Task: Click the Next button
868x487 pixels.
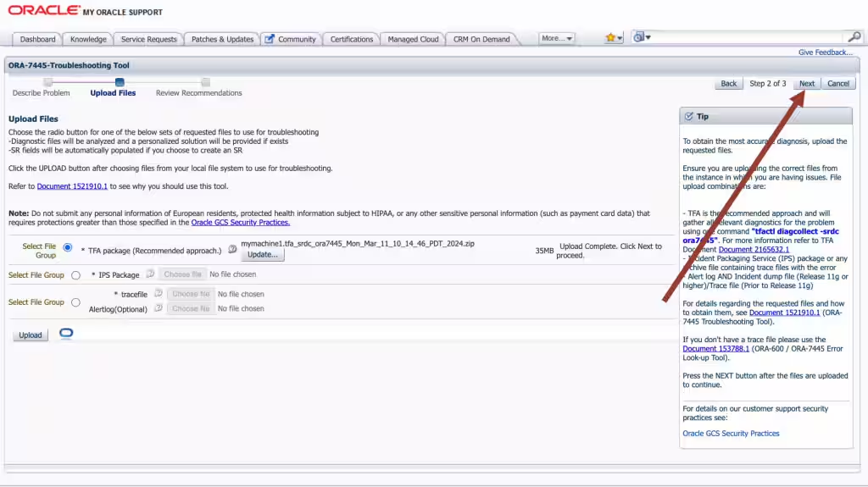Action: [x=807, y=84]
